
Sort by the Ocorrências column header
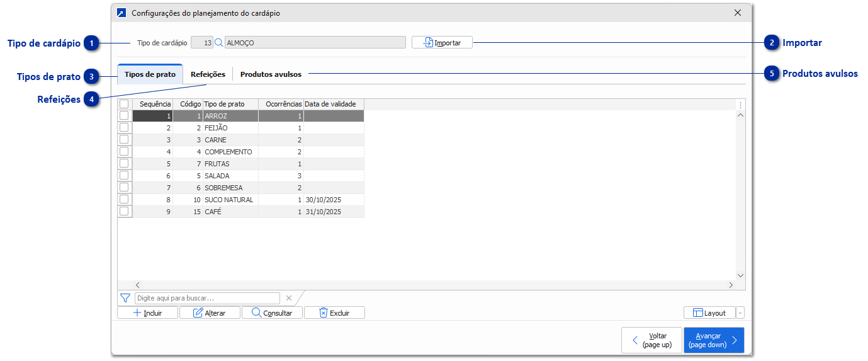pyautogui.click(x=281, y=104)
